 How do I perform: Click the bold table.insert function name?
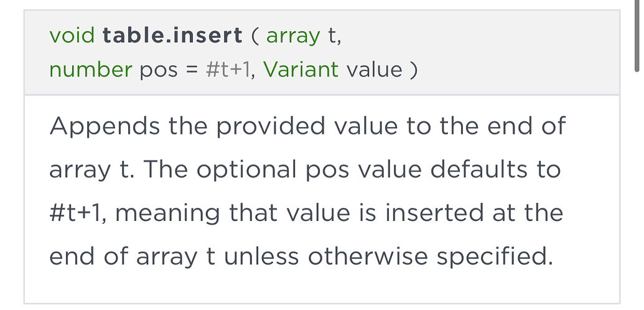click(173, 35)
